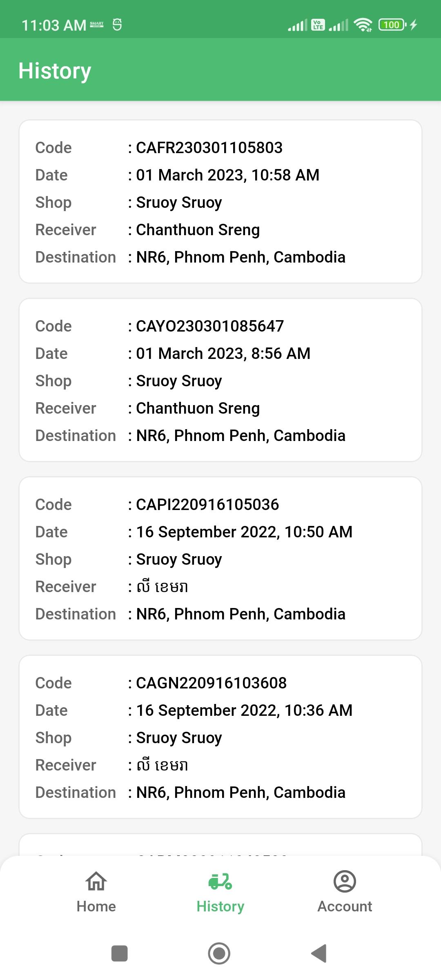The height and width of the screenshot is (980, 441).
Task: Open order CAYO230301085647
Action: click(x=220, y=380)
